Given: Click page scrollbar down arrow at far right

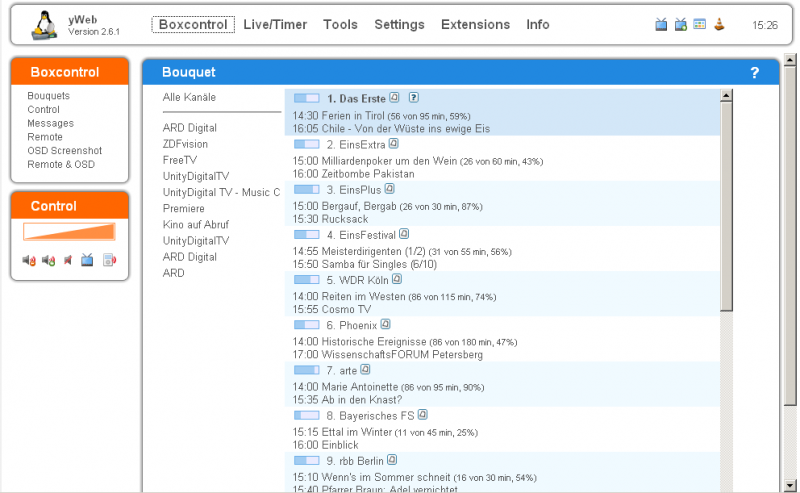Looking at the screenshot, I should click(x=790, y=485).
